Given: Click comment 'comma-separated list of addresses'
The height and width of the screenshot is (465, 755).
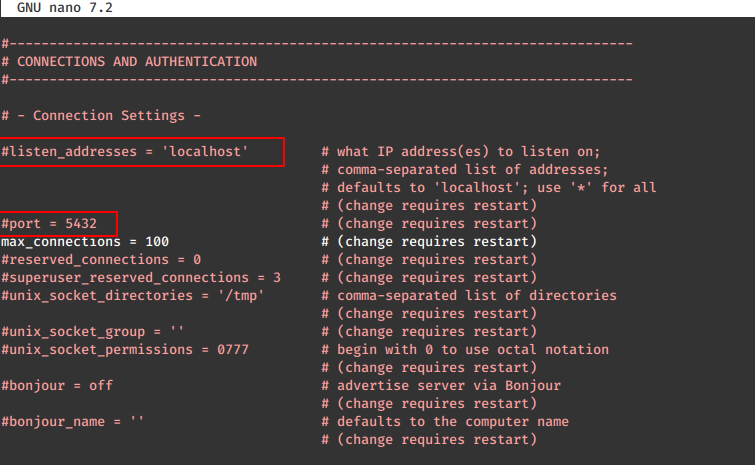Looking at the screenshot, I should [465, 170].
